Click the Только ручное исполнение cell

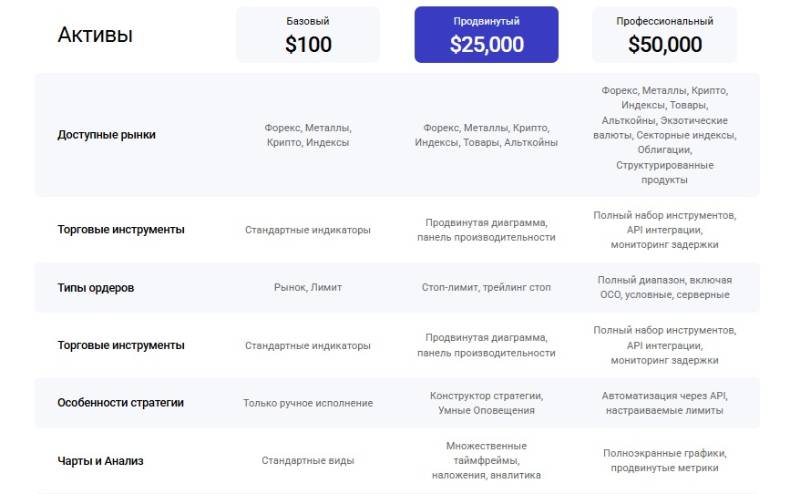(x=308, y=403)
